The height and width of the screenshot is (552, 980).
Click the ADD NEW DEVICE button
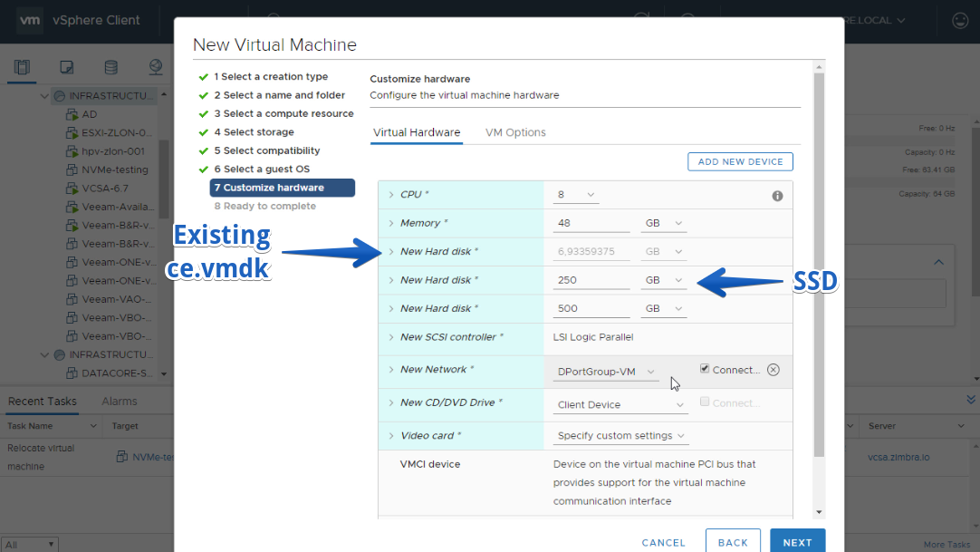tap(740, 162)
